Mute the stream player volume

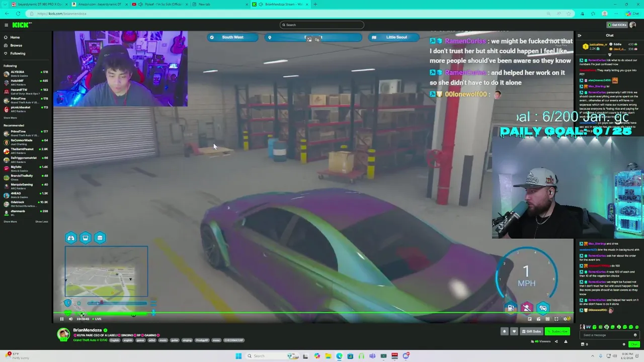(x=70, y=319)
